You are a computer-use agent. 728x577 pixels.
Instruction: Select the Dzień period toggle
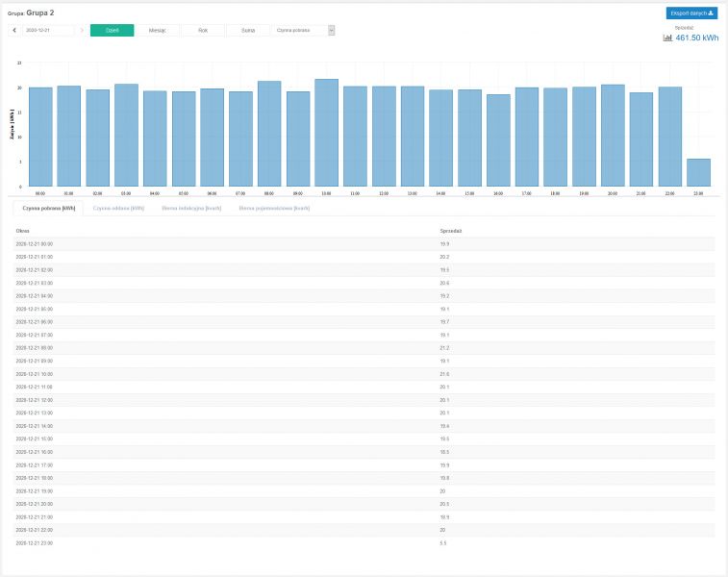click(112, 31)
